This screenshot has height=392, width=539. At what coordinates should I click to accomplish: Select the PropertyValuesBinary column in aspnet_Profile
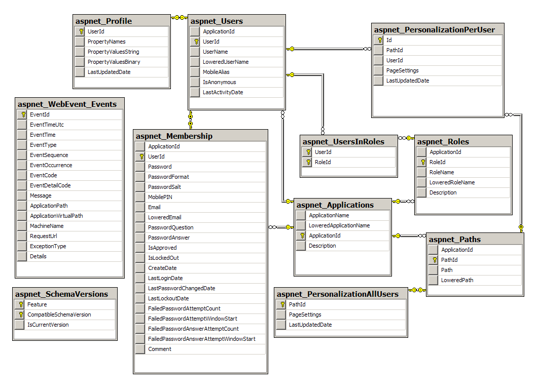pos(122,62)
